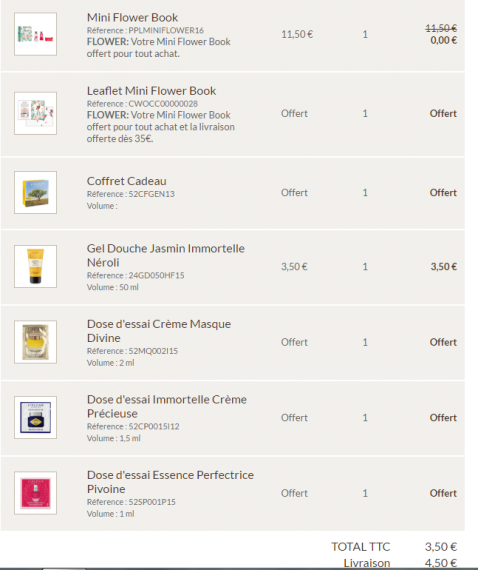Open Dose d'essai Immortelle Crème Précieuse link
The width and height of the screenshot is (478, 570).
tap(166, 406)
